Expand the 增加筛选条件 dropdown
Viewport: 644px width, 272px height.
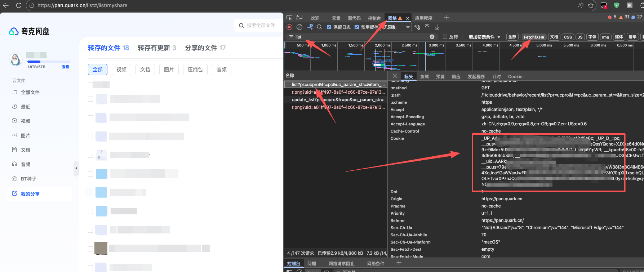point(484,37)
